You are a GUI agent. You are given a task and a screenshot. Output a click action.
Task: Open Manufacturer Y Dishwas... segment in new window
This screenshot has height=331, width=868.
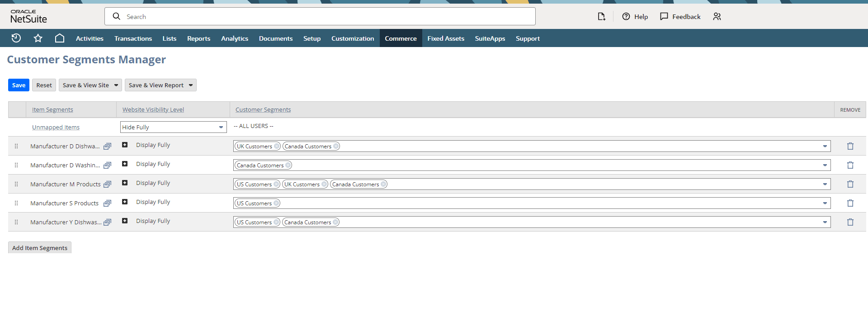[x=107, y=222]
